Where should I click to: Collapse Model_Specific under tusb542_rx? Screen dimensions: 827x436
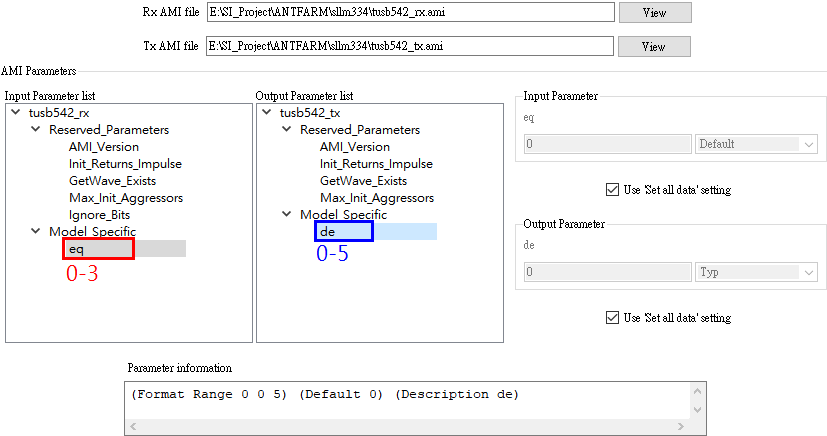pos(36,231)
